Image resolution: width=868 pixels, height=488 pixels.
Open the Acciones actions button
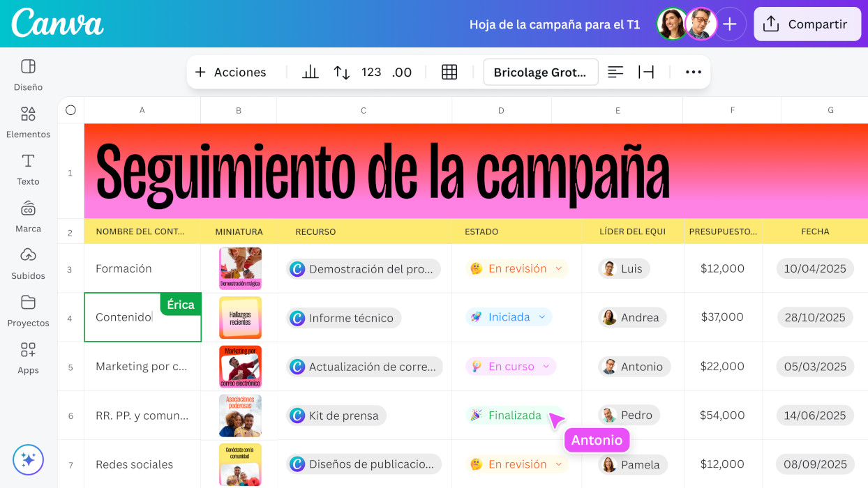tap(230, 72)
